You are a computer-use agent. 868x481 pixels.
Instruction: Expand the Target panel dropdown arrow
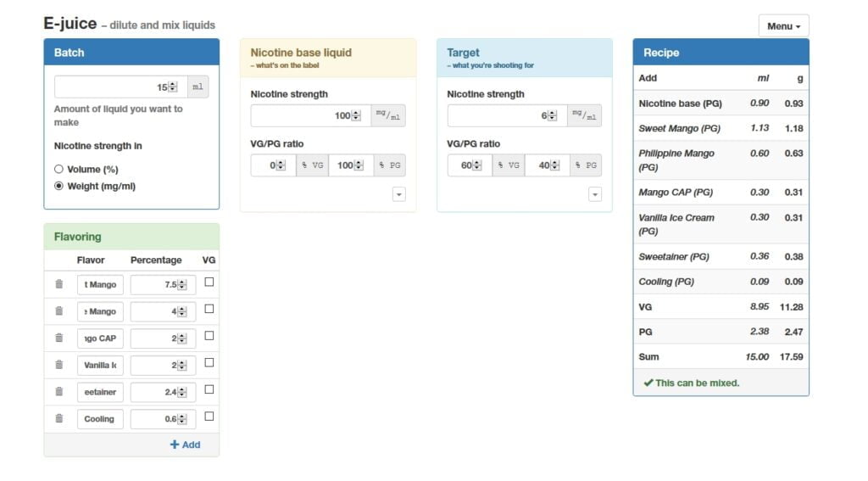[595, 194]
